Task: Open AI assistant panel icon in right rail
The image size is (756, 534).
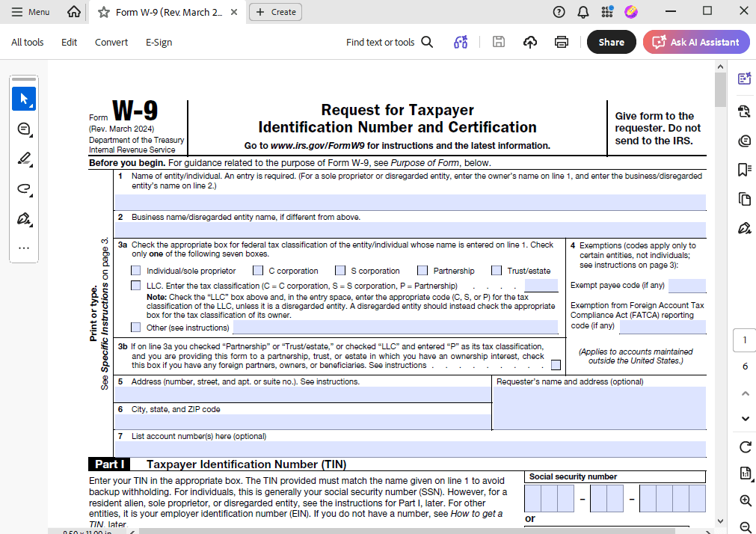Action: click(745, 78)
